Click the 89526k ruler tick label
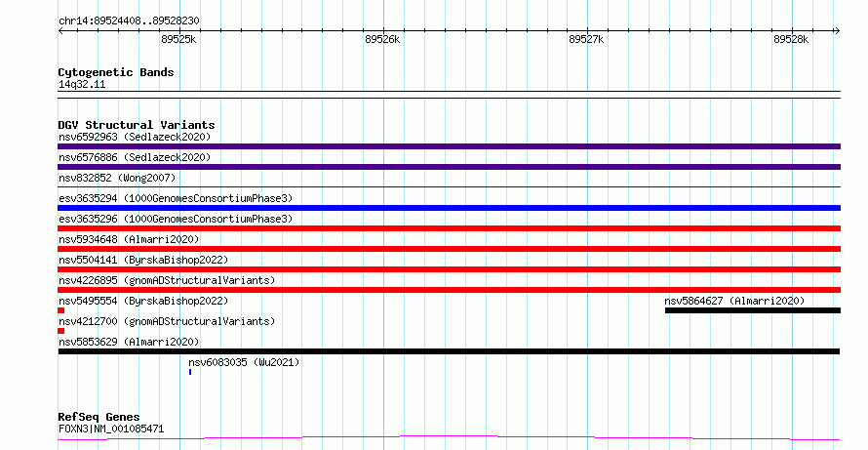Image resolution: width=868 pixels, height=450 pixels. pos(382,39)
